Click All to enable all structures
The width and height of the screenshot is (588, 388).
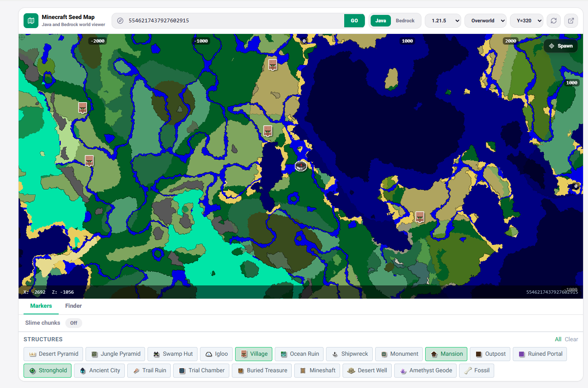[x=558, y=339]
